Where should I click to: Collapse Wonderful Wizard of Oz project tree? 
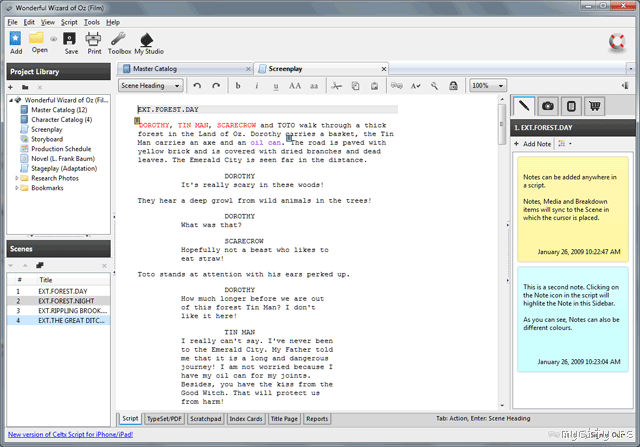point(11,100)
